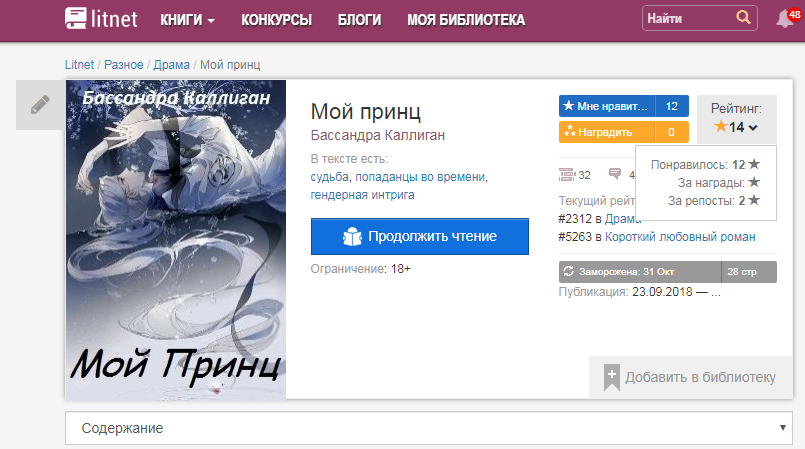Viewport: 805px width, 449px height.
Task: Click the page count icon showing 32
Action: (x=567, y=175)
